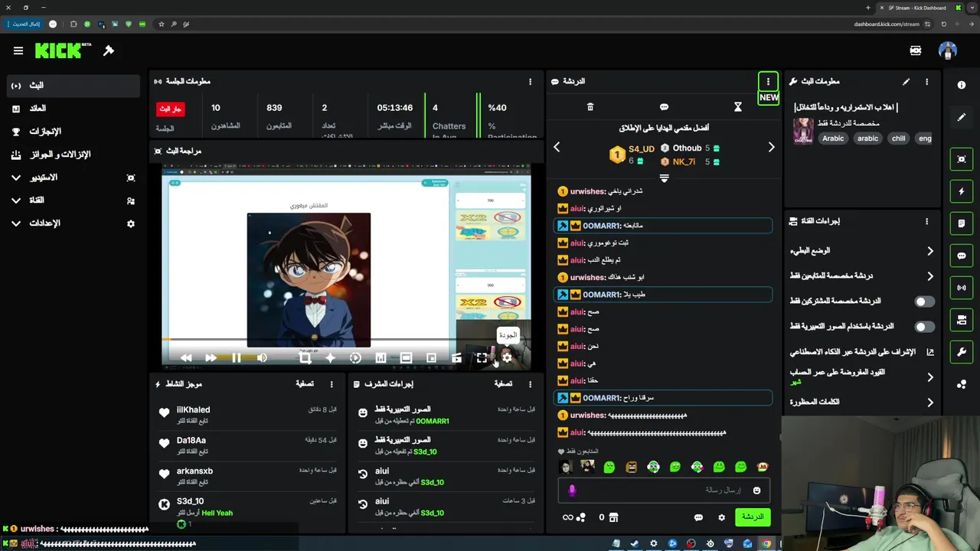Click the three-dots cluster icon on right sidebar

pos(962,384)
